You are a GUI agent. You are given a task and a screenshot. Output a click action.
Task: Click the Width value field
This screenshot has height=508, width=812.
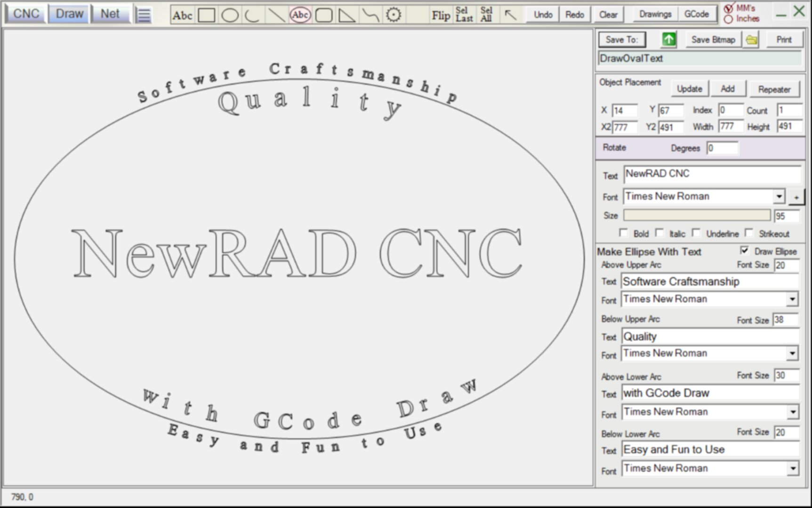(x=731, y=127)
